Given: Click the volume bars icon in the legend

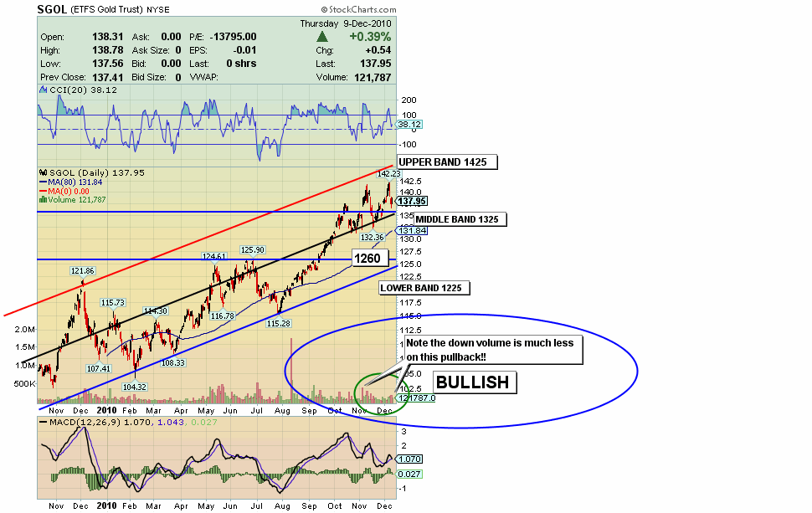Looking at the screenshot, I should click(x=44, y=200).
